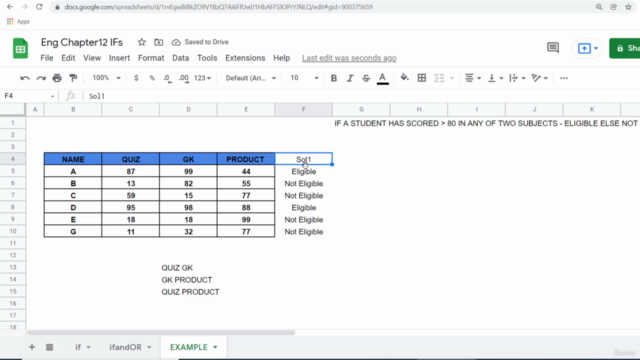Select the Paint format tool

click(73, 78)
